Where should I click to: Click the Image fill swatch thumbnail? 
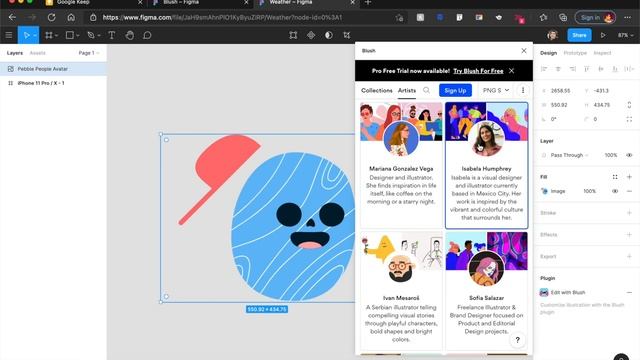544,191
